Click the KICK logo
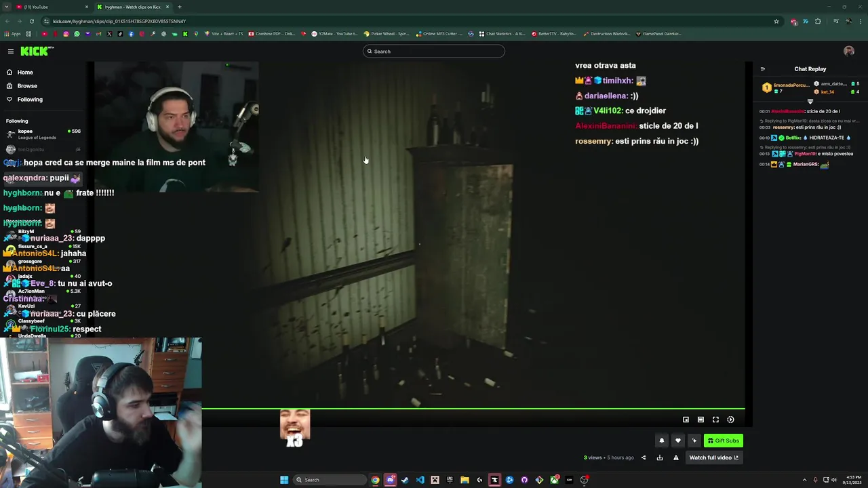The width and height of the screenshot is (868, 488). tap(37, 51)
